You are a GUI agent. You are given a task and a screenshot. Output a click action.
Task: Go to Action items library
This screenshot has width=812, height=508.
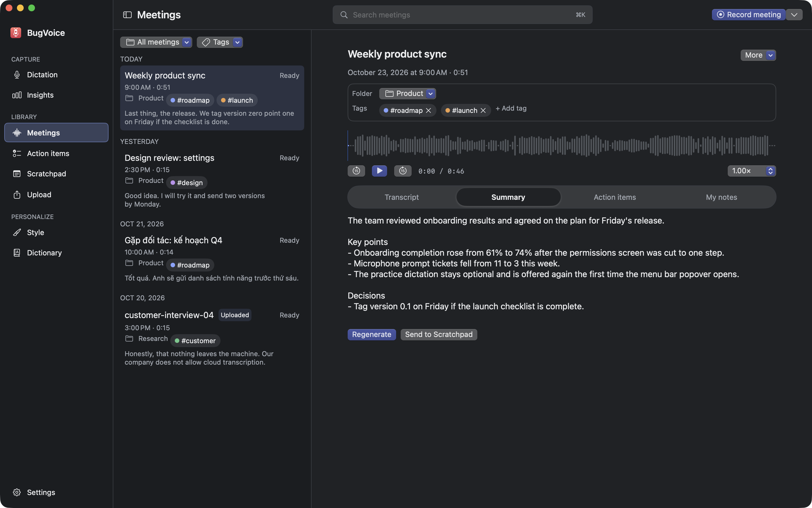tap(56, 154)
